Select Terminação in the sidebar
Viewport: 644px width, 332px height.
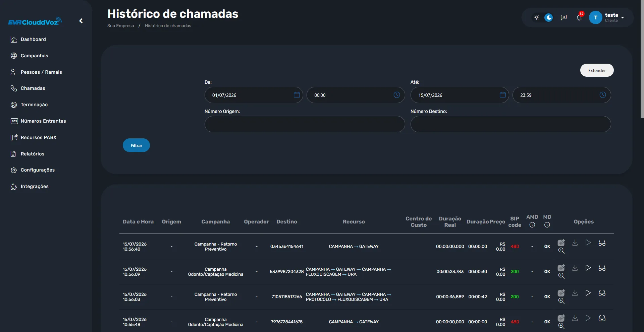tap(34, 105)
